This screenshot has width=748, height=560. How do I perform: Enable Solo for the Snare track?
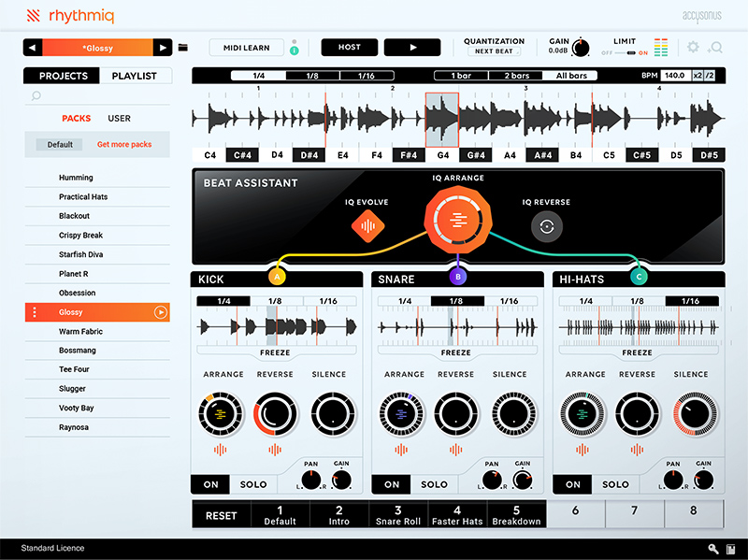(434, 484)
